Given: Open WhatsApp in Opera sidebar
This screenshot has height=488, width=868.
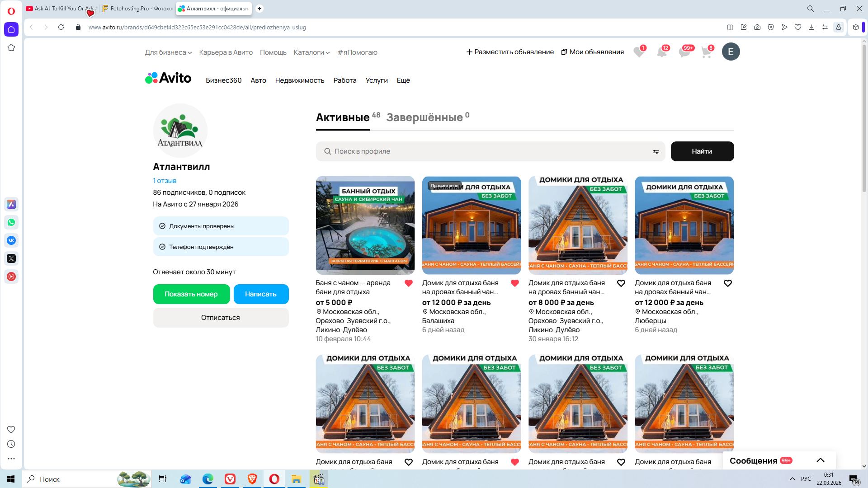Looking at the screenshot, I should tap(11, 222).
